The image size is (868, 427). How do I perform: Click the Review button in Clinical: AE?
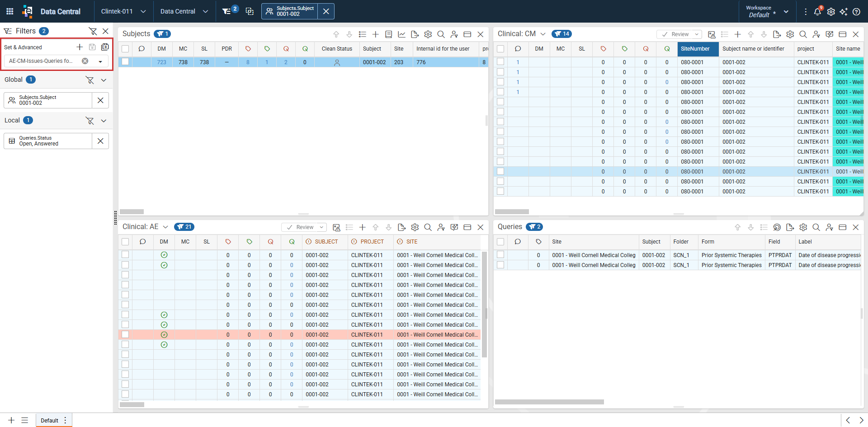click(x=300, y=227)
